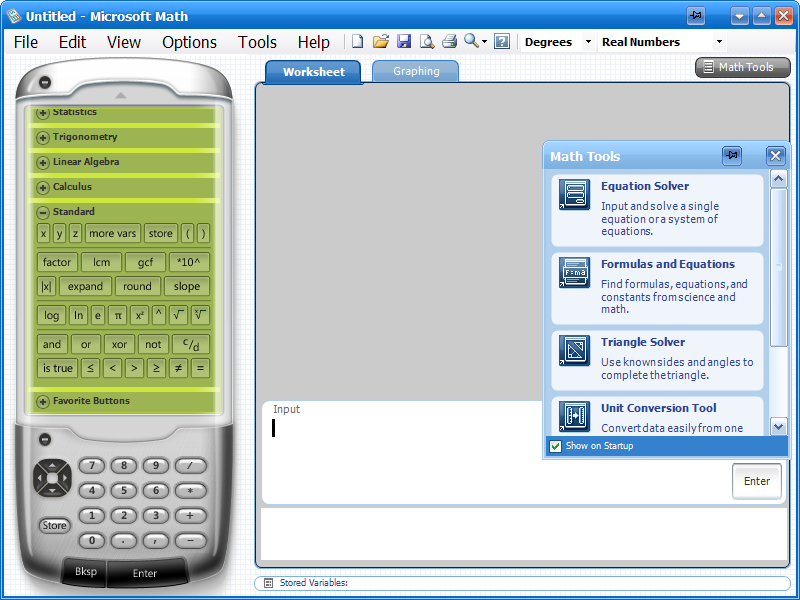Switch to the Graphing tab
Viewport: 800px width, 600px height.
[416, 71]
